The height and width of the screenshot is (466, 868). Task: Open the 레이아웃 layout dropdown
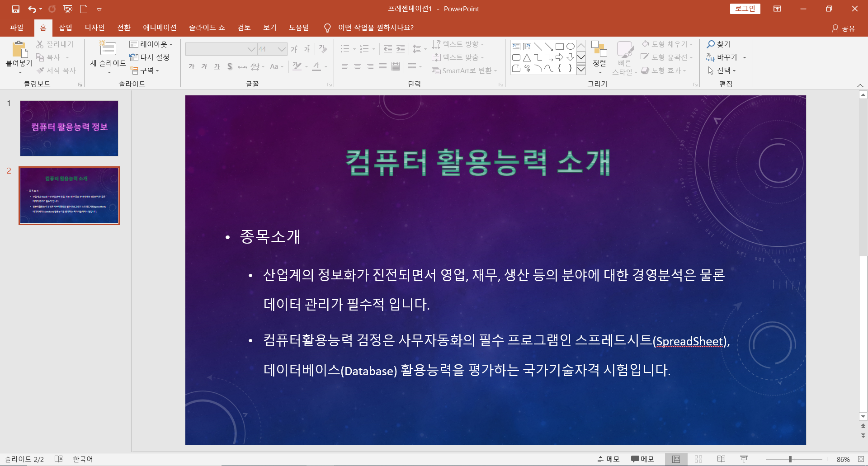point(151,44)
